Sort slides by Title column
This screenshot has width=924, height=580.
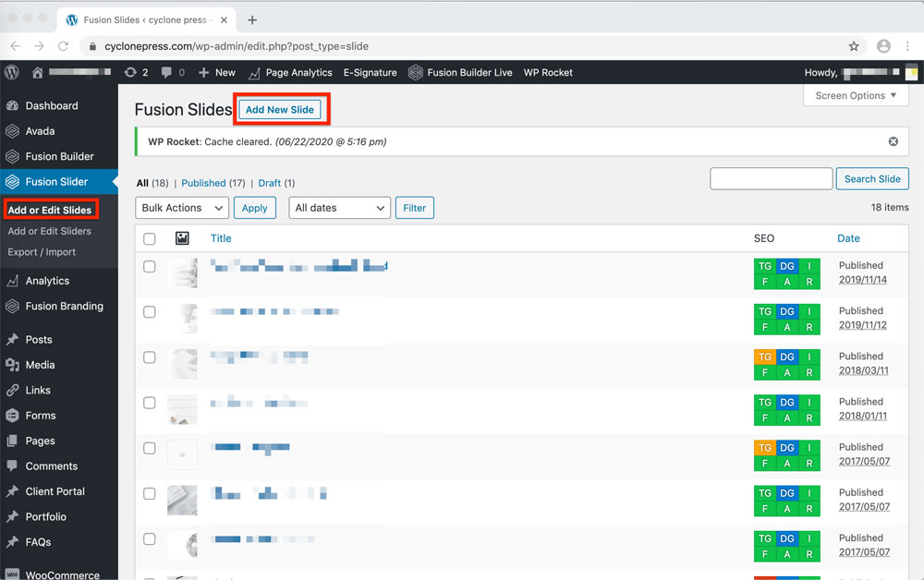tap(221, 238)
